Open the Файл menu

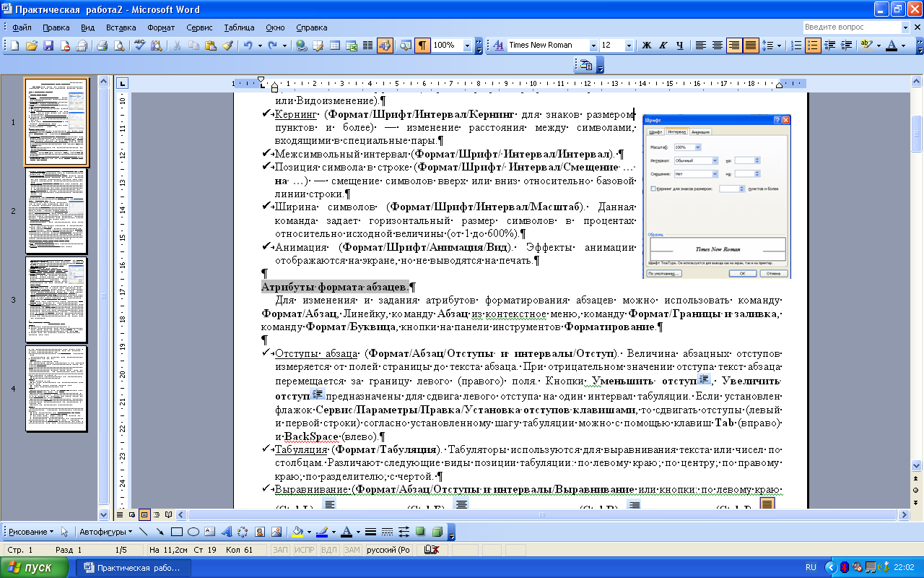click(x=22, y=27)
